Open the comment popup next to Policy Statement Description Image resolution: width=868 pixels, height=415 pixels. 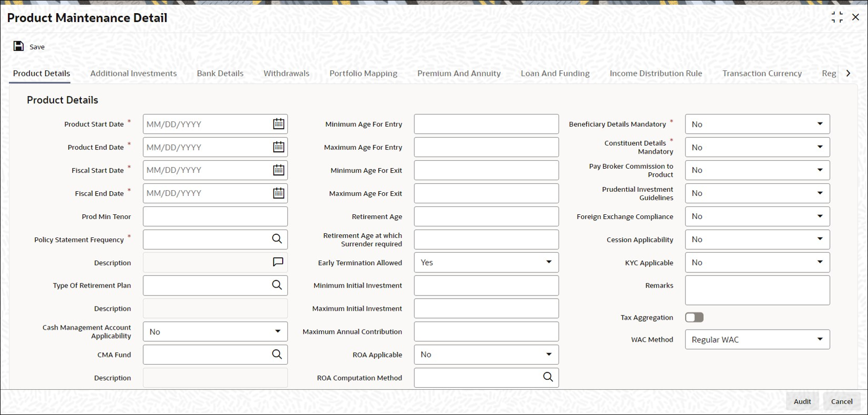(x=278, y=262)
